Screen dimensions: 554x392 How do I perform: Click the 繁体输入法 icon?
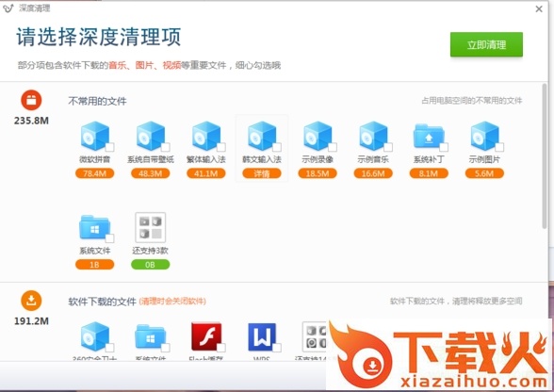[x=206, y=136]
